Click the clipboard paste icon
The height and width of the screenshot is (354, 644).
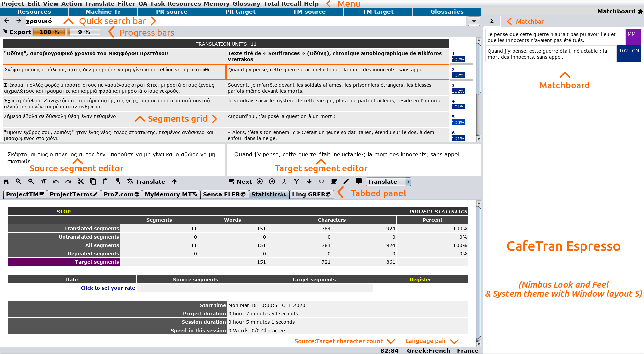[x=105, y=182]
